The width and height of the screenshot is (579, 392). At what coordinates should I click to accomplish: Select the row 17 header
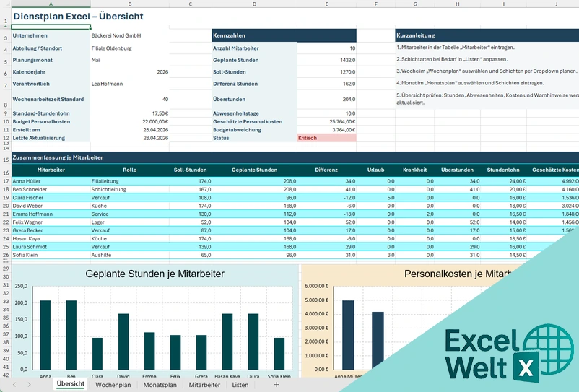click(x=5, y=181)
